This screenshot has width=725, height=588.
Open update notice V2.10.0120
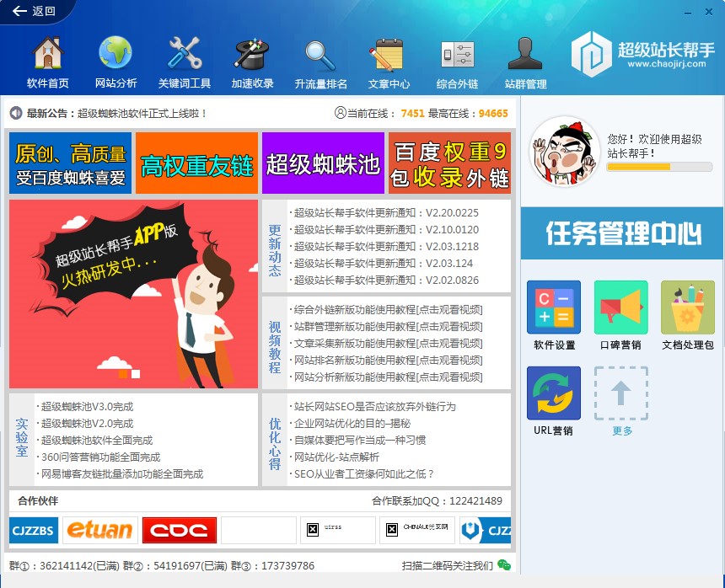tap(386, 230)
